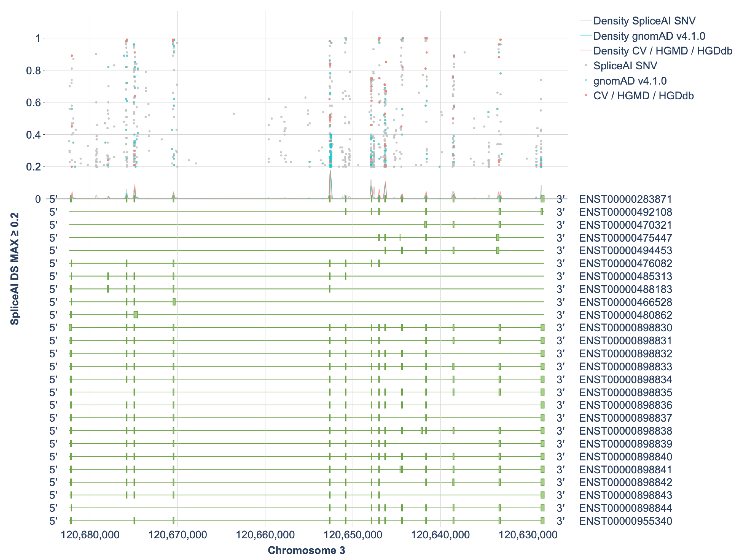Click the 120,650,000 x-axis tick label
The height and width of the screenshot is (560, 737).
(x=353, y=535)
